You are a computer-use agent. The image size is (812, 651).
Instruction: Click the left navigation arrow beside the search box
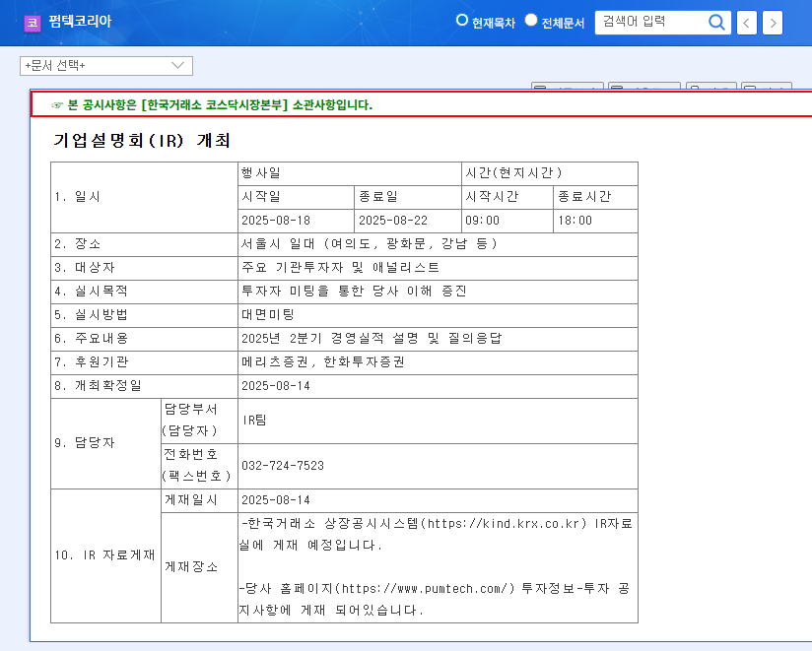pos(745,22)
